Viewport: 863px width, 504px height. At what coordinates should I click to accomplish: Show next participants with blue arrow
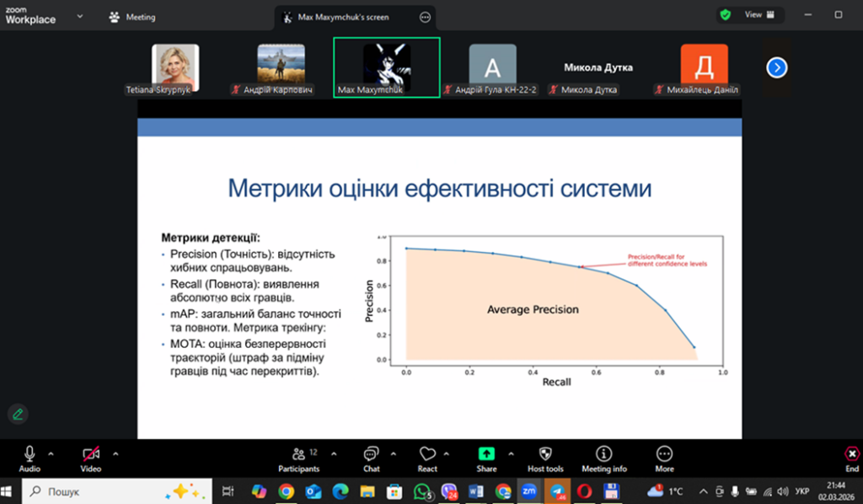(776, 67)
